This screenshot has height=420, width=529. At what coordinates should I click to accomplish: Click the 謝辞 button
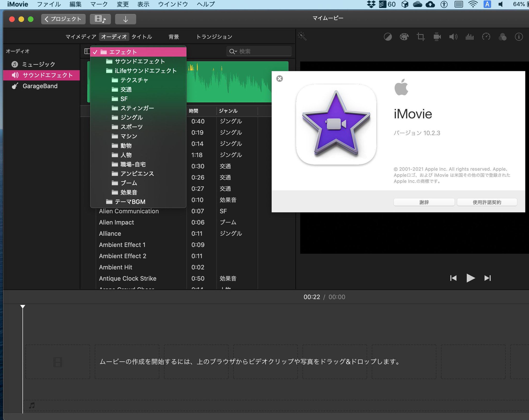click(424, 202)
